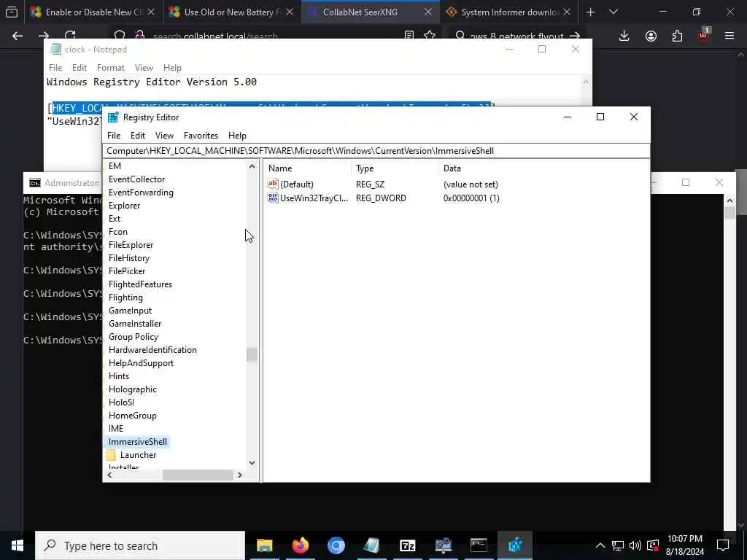Open browser application menu
Screen dimensions: 747x560
(x=729, y=36)
